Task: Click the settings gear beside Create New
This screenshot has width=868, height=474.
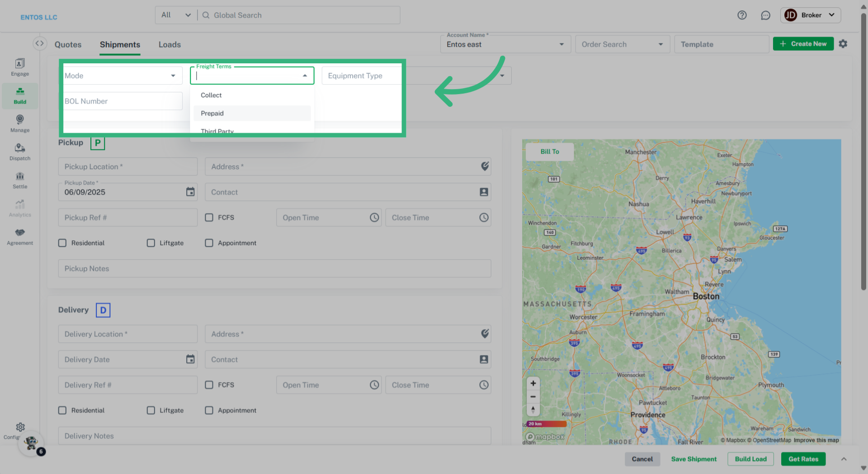Action: [843, 44]
